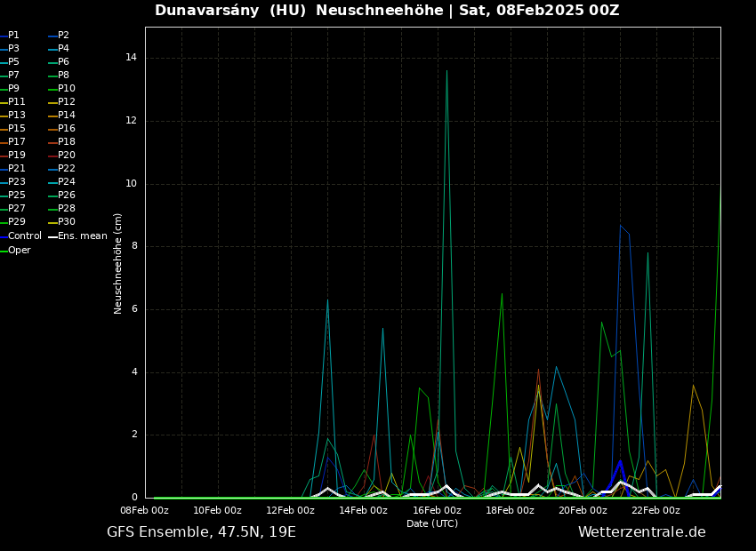
Task: Click the 16Feb 00z date tick
Action: pos(437,511)
